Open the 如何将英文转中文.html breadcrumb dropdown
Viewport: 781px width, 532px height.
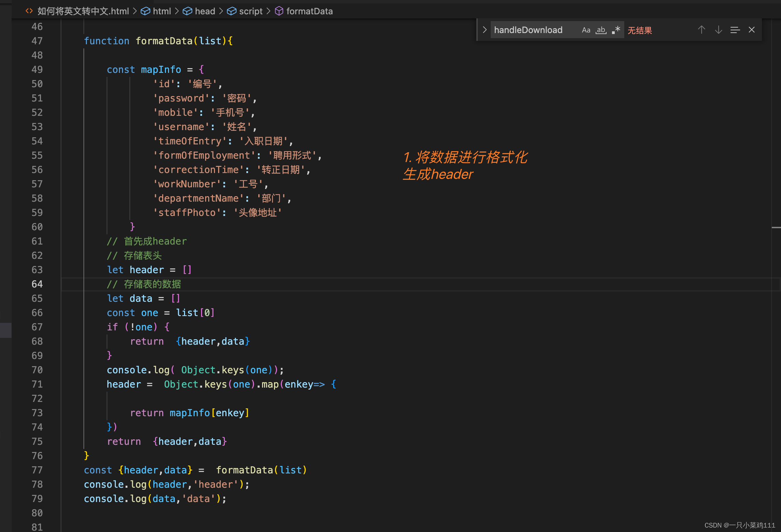point(83,11)
